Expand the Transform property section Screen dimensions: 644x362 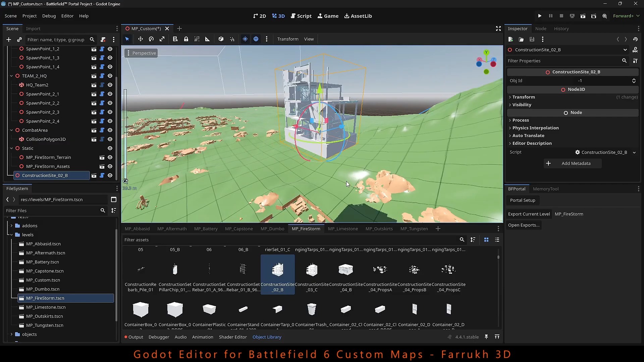524,97
